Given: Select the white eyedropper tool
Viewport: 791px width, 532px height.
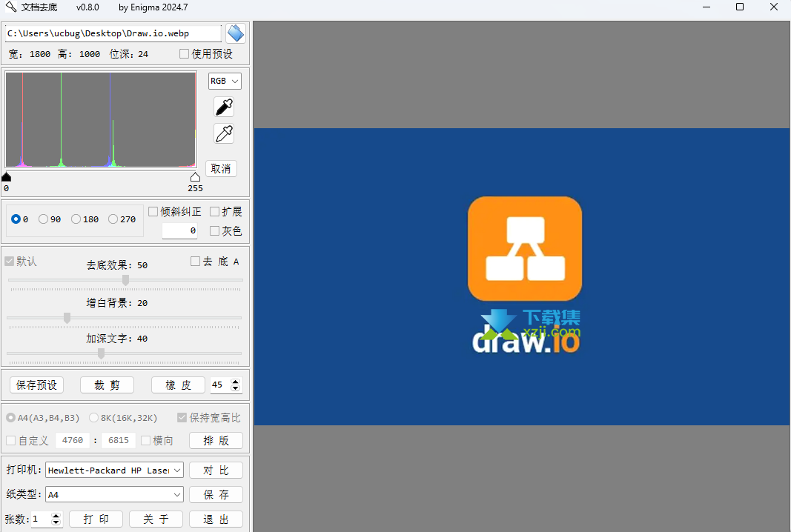Looking at the screenshot, I should click(224, 133).
